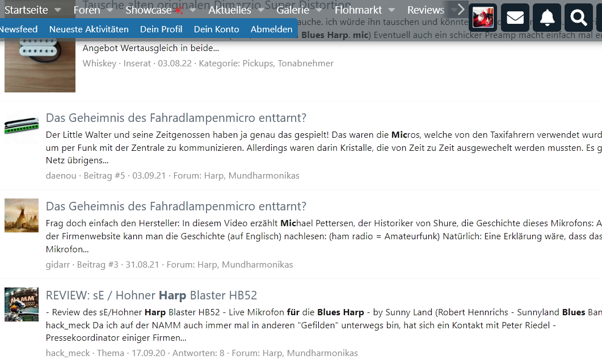Open Fahradlampenmicro thread title above daenou's post
This screenshot has height=364, width=602.
click(176, 118)
